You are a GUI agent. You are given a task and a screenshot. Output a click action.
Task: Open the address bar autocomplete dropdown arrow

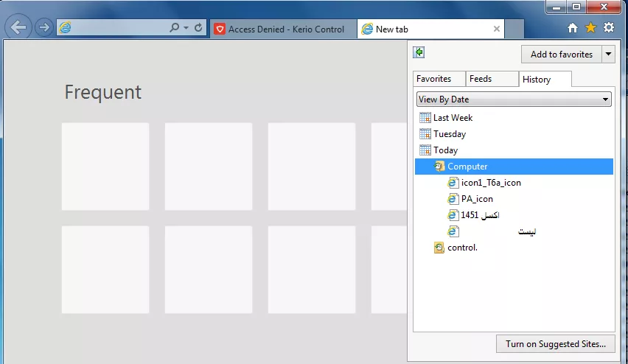[x=186, y=27]
